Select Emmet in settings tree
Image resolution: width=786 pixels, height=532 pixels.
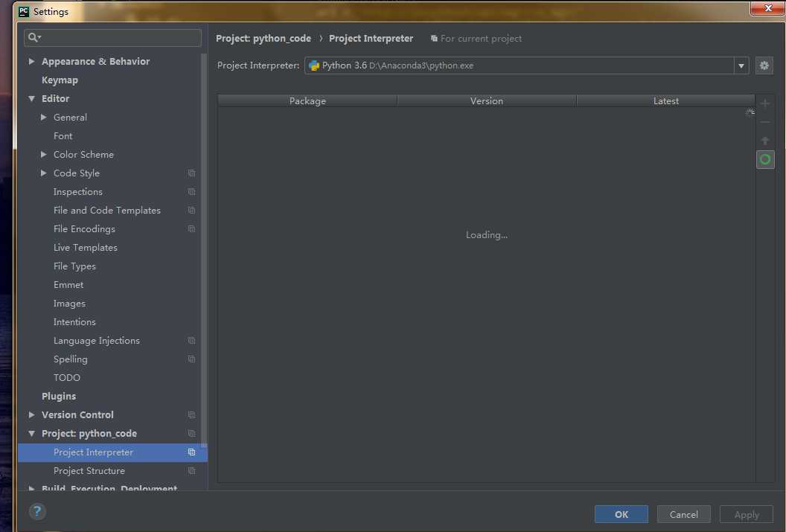click(x=68, y=284)
